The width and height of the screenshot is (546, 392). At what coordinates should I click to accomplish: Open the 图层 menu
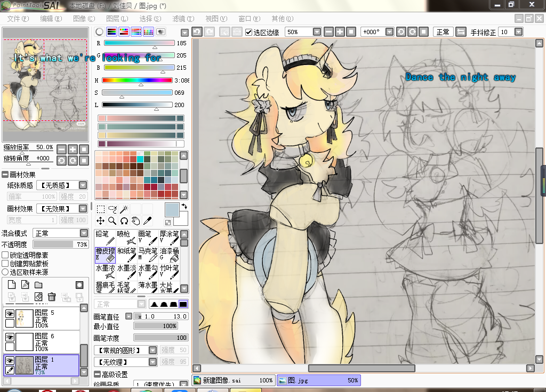(117, 19)
